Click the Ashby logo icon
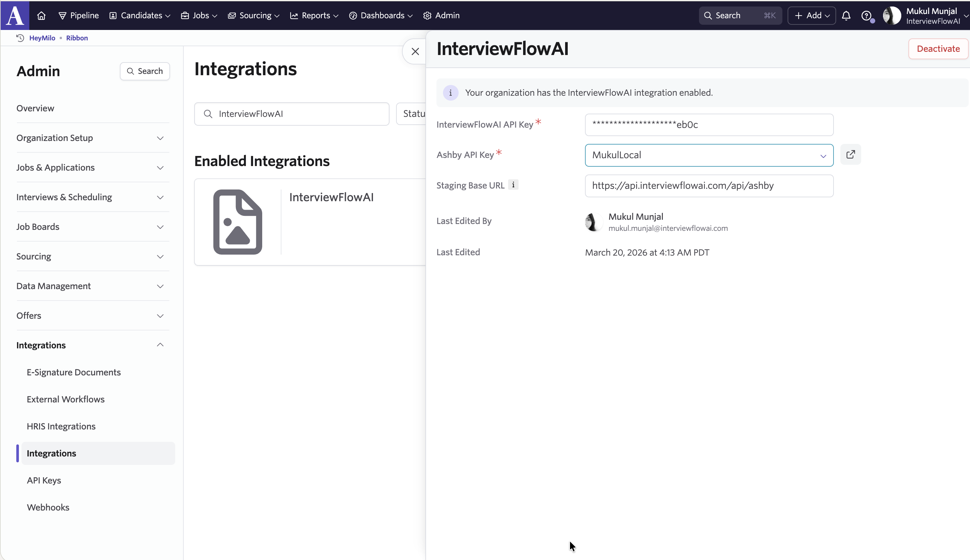Image resolution: width=970 pixels, height=560 pixels. point(15,15)
